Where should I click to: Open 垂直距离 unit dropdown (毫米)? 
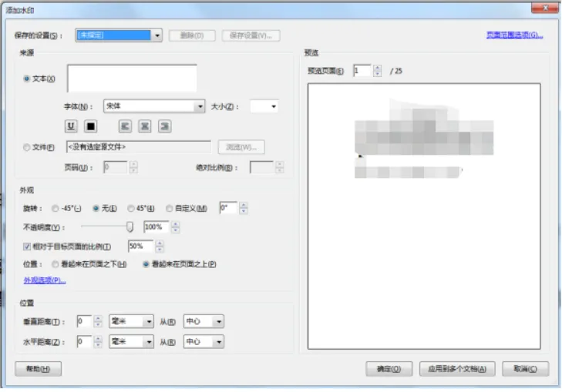(131, 321)
